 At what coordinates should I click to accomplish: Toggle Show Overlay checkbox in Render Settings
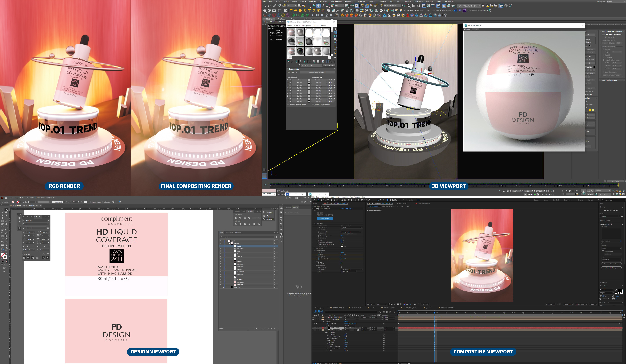tap(341, 267)
